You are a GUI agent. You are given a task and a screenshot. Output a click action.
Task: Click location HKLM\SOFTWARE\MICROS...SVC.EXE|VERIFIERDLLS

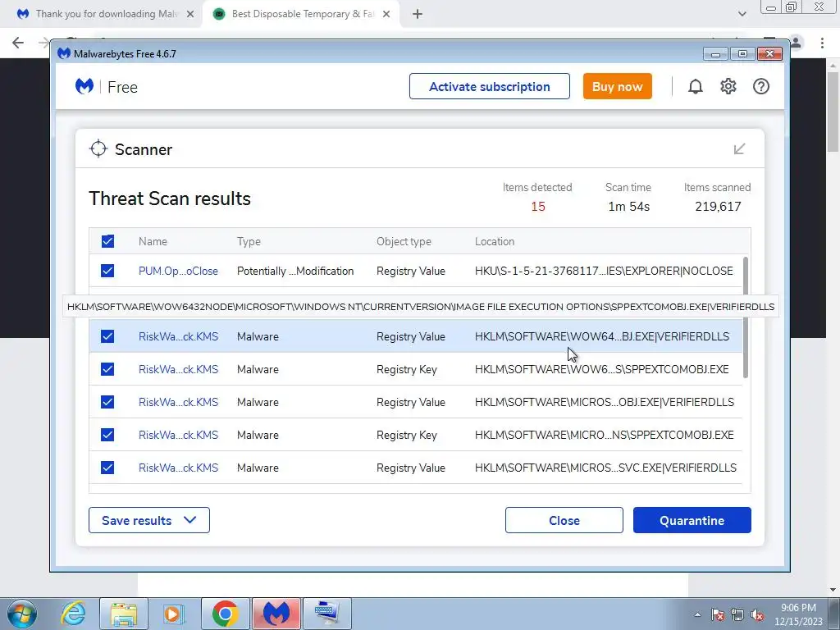click(605, 468)
